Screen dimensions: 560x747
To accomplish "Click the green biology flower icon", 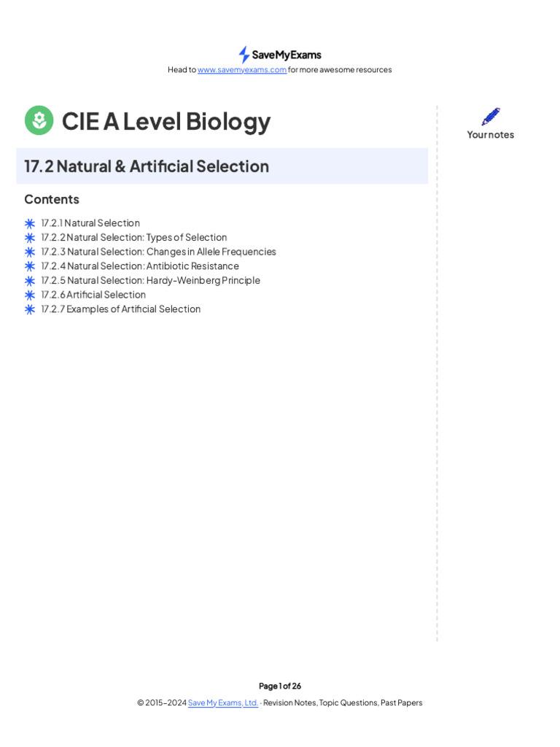I will click(x=39, y=120).
